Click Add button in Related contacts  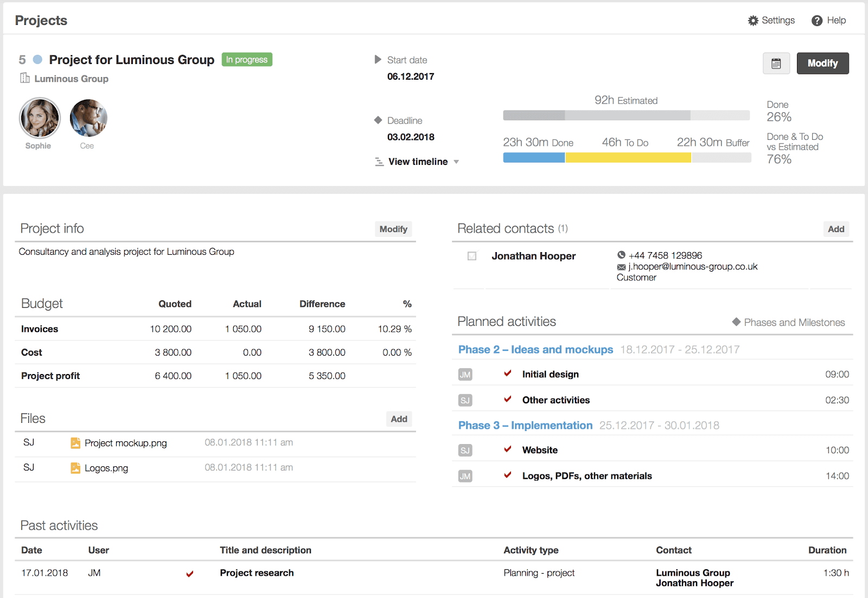click(835, 229)
